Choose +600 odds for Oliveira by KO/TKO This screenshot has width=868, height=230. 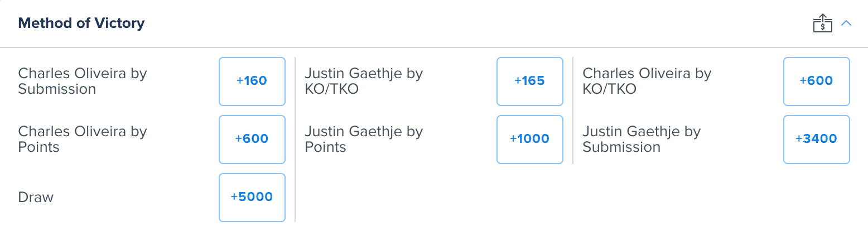tap(817, 81)
